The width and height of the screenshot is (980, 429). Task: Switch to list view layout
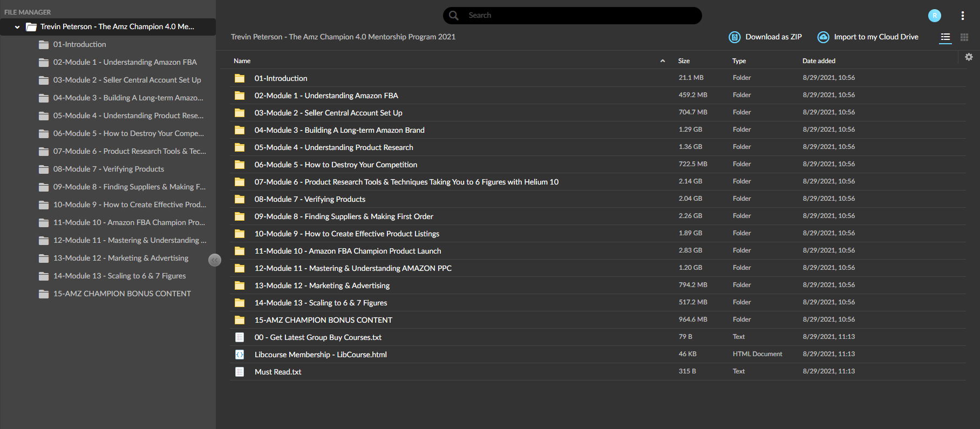click(945, 37)
